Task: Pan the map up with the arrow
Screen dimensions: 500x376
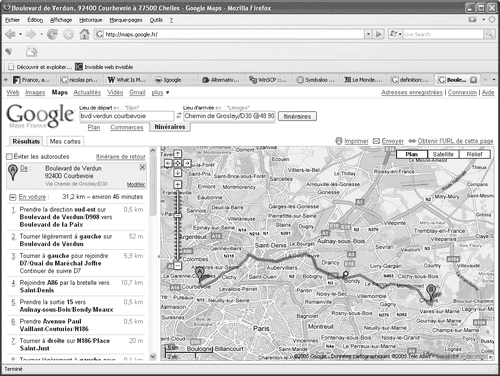Action: [178, 154]
